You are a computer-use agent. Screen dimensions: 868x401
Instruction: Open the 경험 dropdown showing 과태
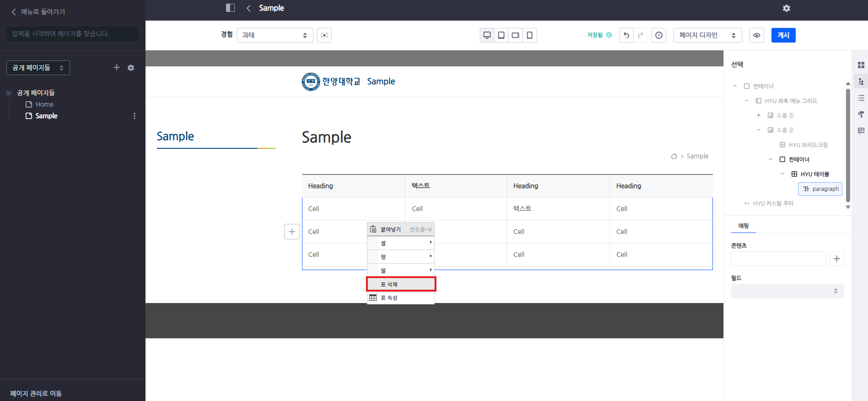[275, 35]
